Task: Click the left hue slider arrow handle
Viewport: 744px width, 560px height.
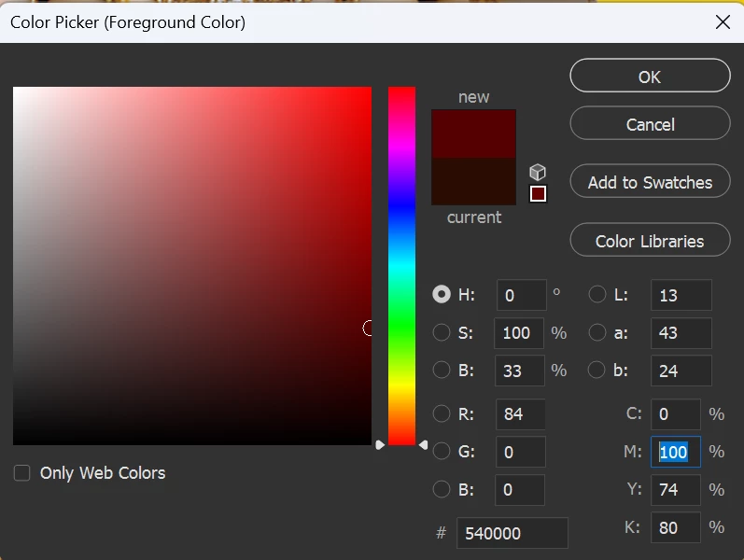Action: tap(380, 445)
